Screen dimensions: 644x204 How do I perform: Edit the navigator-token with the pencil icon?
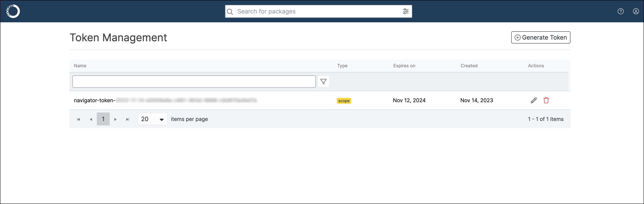coord(534,100)
